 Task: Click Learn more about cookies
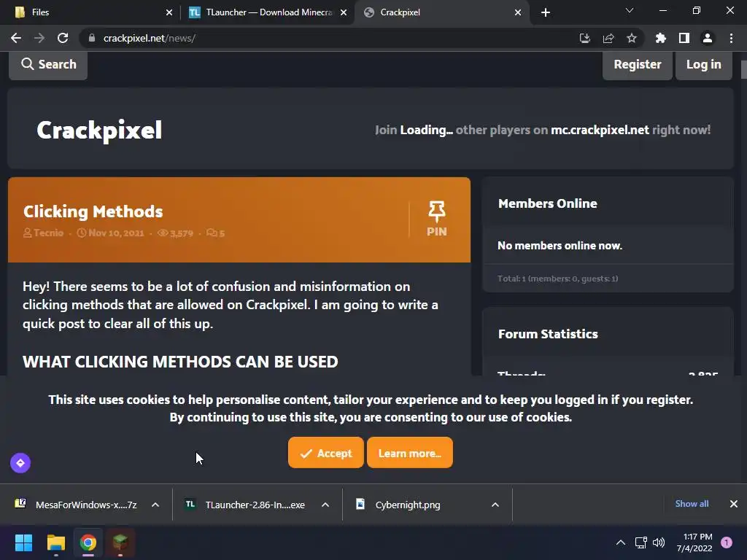pyautogui.click(x=410, y=453)
